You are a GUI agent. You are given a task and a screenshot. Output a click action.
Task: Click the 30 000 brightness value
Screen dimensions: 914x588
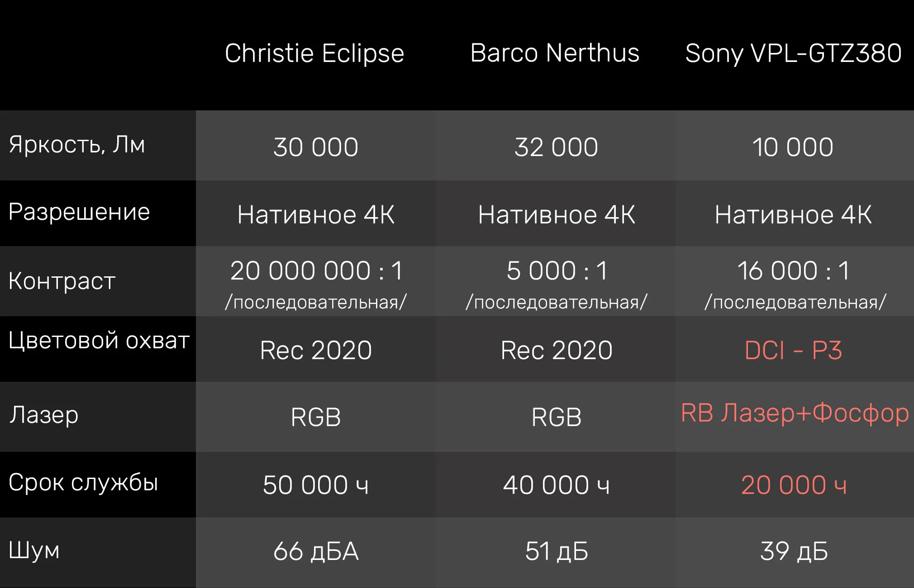(x=316, y=147)
